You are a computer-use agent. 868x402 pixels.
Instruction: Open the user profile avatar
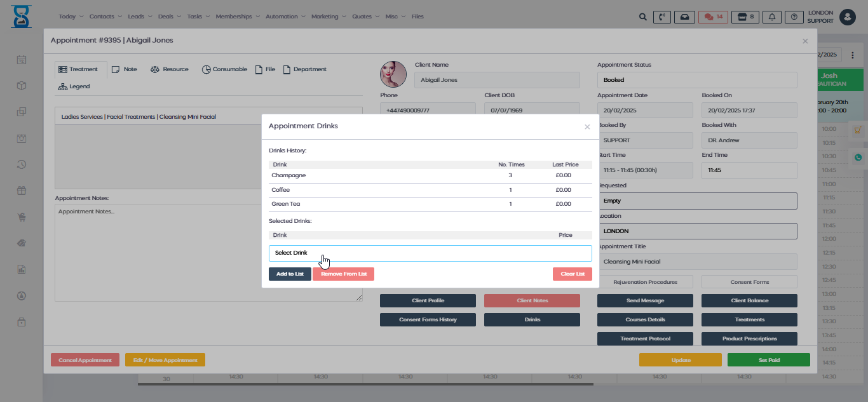(847, 17)
